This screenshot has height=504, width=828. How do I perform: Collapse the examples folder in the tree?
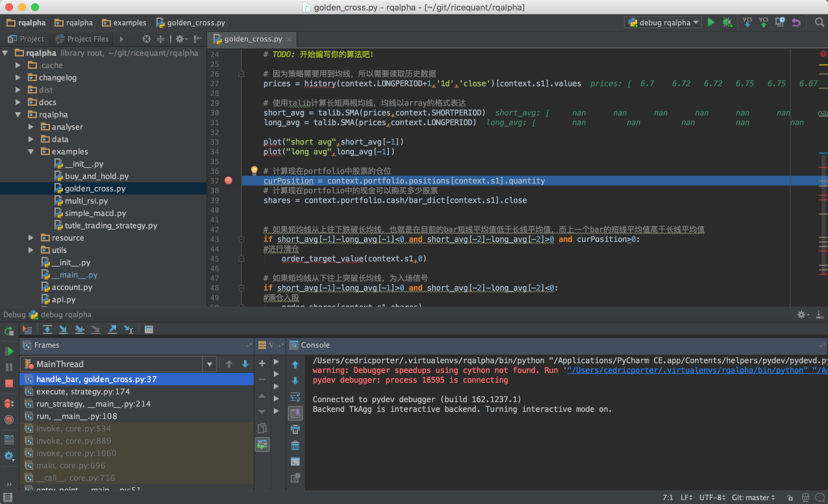[x=31, y=151]
